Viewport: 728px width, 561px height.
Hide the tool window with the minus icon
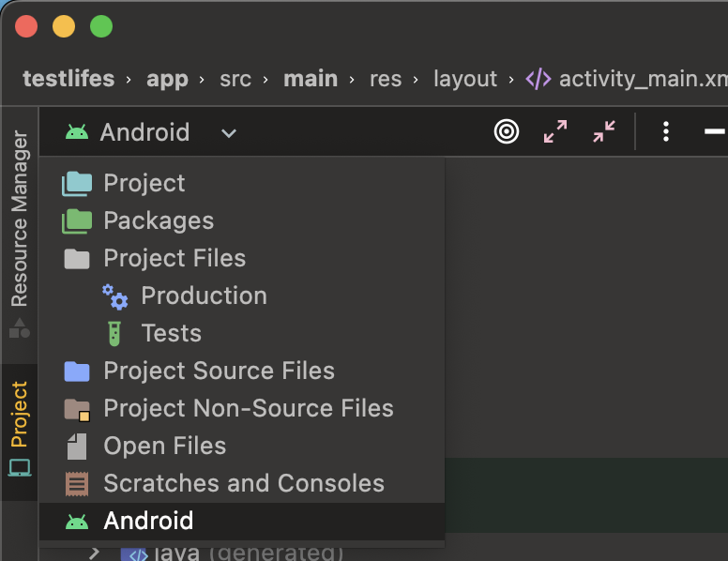[x=715, y=132]
